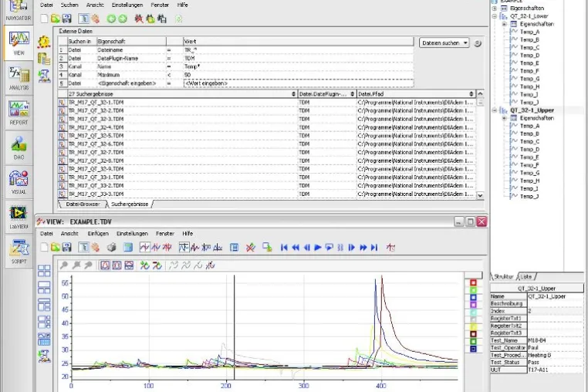Image resolution: width=588 pixels, height=392 pixels.
Task: Collapse the QT_32-1_Upper tree node
Action: pos(495,110)
